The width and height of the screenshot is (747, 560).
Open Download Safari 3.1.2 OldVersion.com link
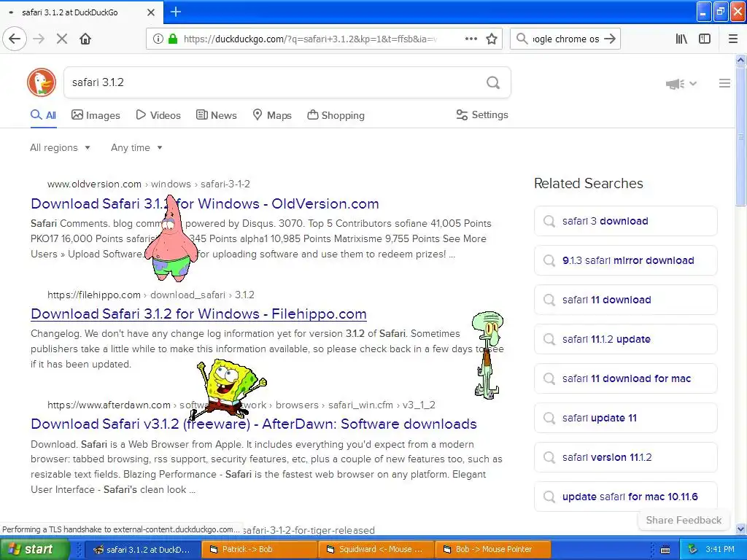205,204
